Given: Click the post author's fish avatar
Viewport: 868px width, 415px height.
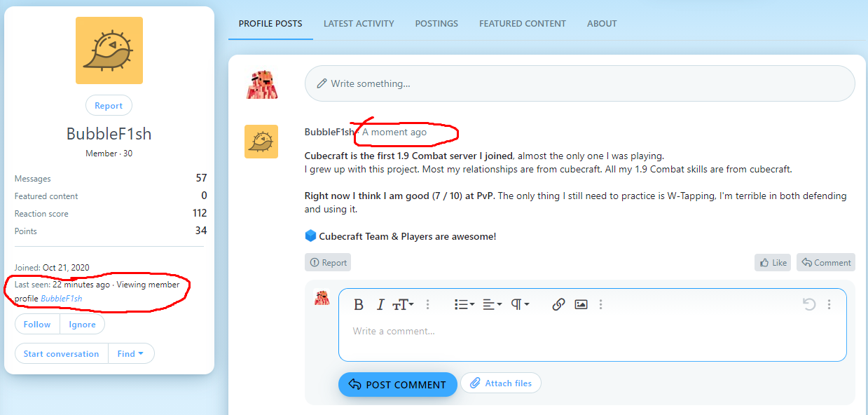Looking at the screenshot, I should [261, 142].
